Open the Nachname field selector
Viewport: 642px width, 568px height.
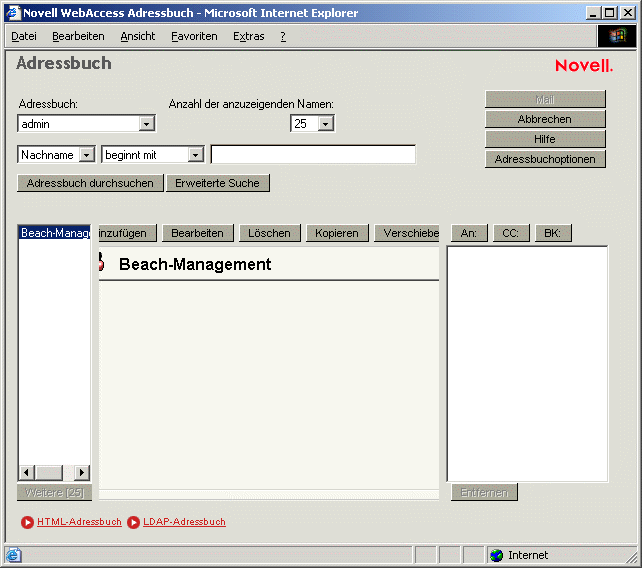coord(86,155)
